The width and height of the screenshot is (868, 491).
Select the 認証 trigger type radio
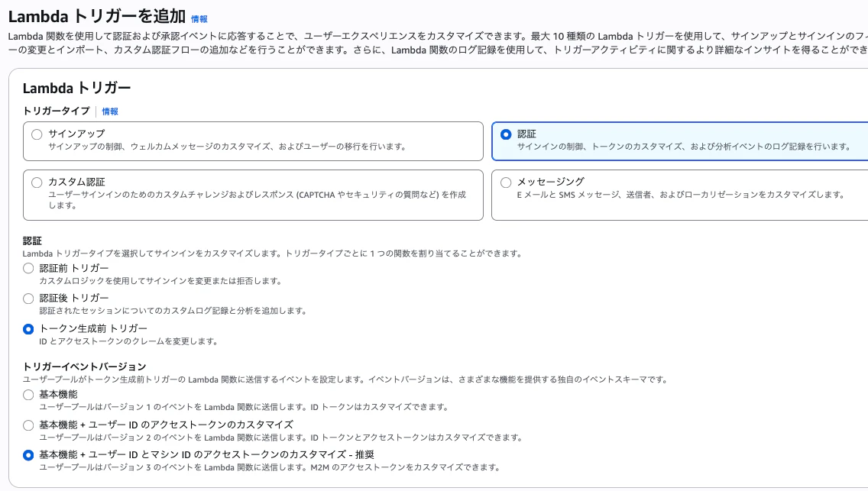pos(505,134)
